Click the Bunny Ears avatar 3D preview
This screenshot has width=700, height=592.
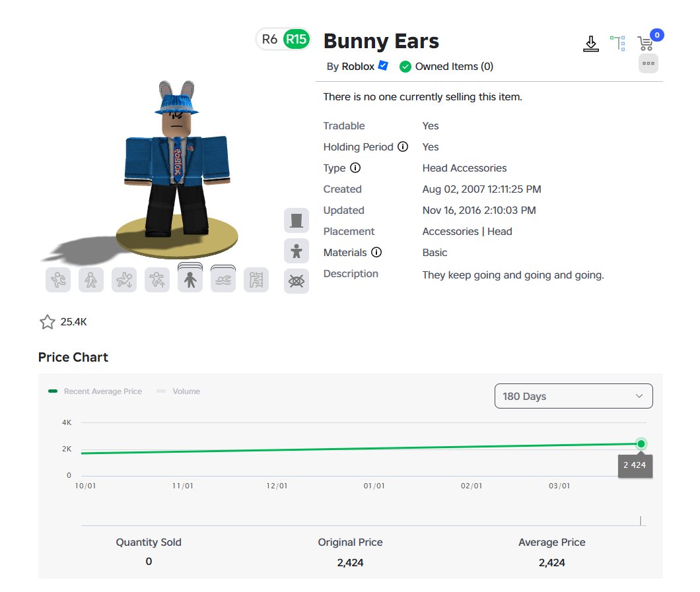(x=177, y=169)
